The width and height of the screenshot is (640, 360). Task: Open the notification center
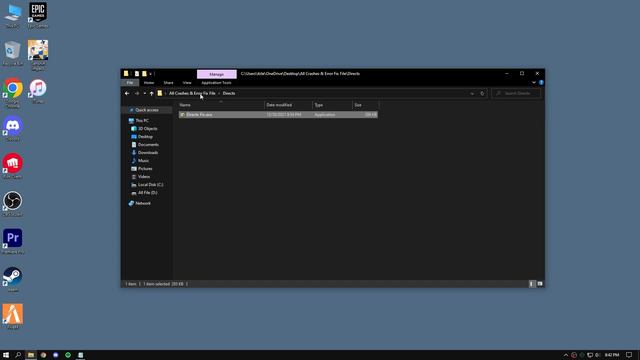click(629, 355)
